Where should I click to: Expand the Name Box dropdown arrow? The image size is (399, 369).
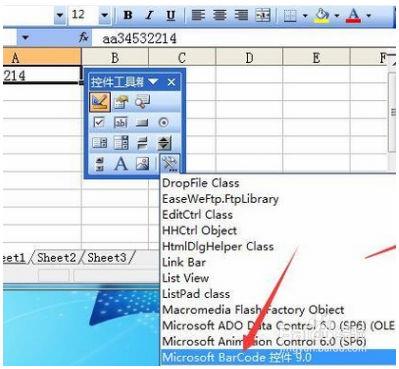click(25, 38)
